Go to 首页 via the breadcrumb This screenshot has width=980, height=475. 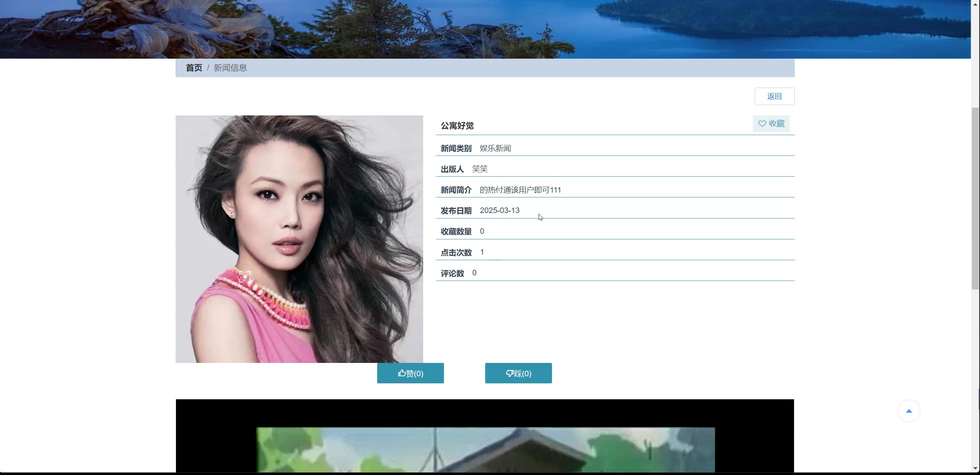[x=194, y=68]
